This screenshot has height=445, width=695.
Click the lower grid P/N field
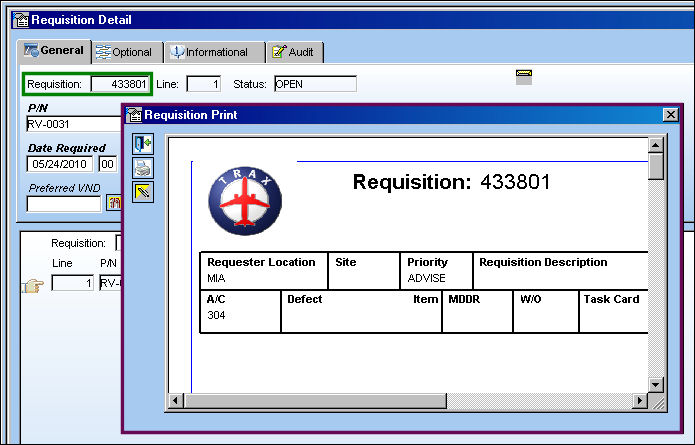point(110,283)
